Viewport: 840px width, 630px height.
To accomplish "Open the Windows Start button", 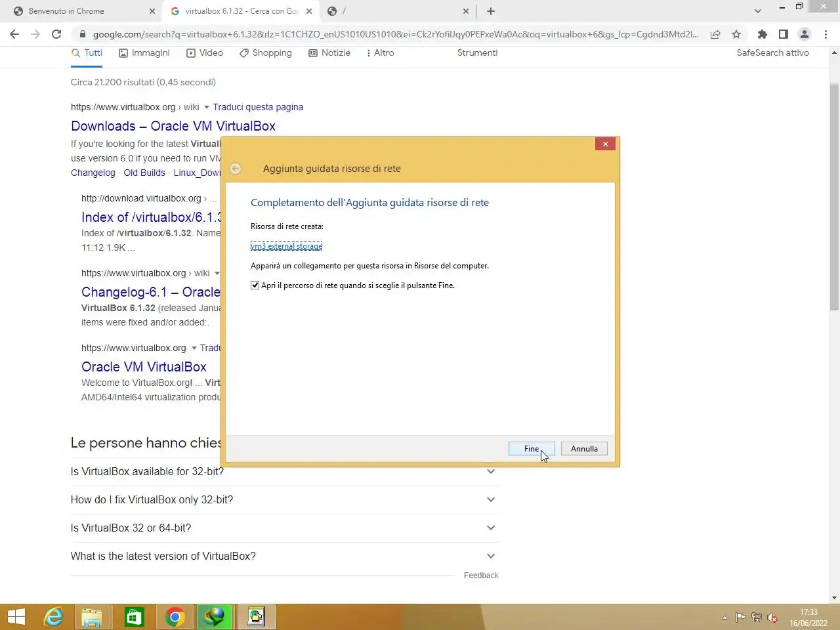I will (16, 617).
